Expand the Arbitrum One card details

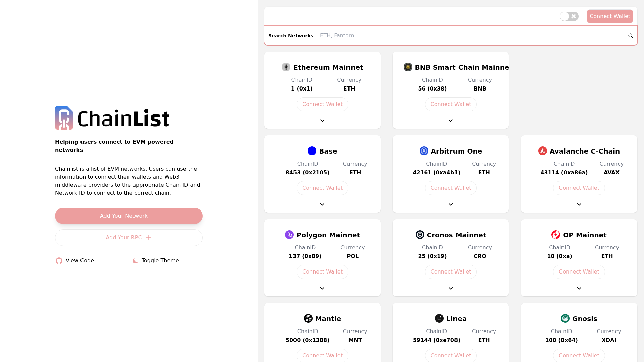pyautogui.click(x=451, y=204)
